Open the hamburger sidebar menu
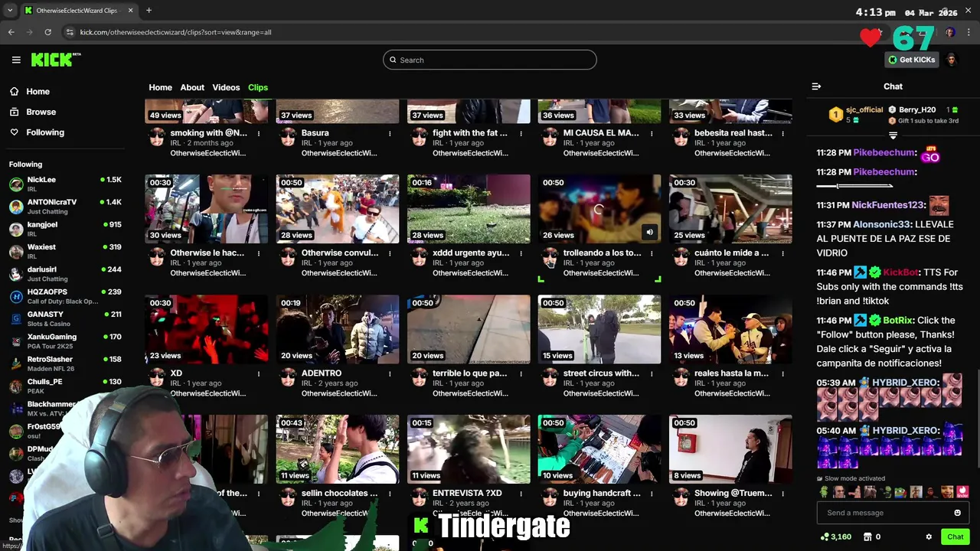Image resolution: width=980 pixels, height=551 pixels. pyautogui.click(x=16, y=60)
